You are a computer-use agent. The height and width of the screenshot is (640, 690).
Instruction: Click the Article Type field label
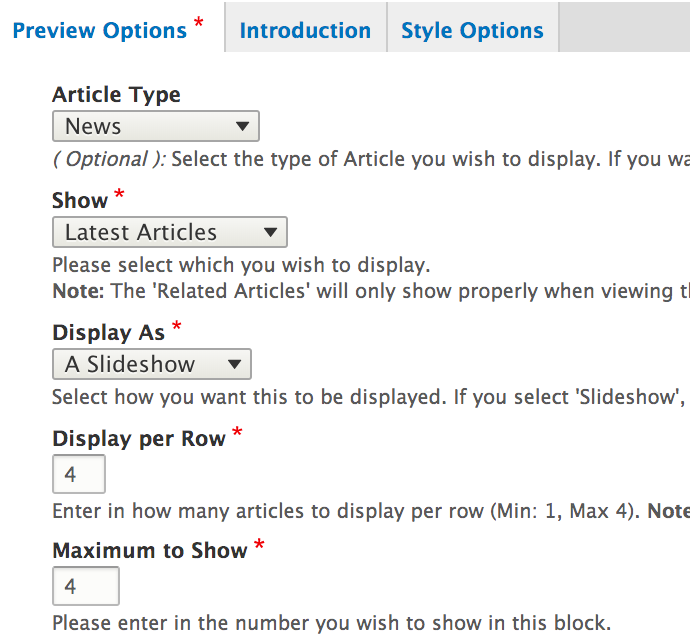click(x=116, y=95)
